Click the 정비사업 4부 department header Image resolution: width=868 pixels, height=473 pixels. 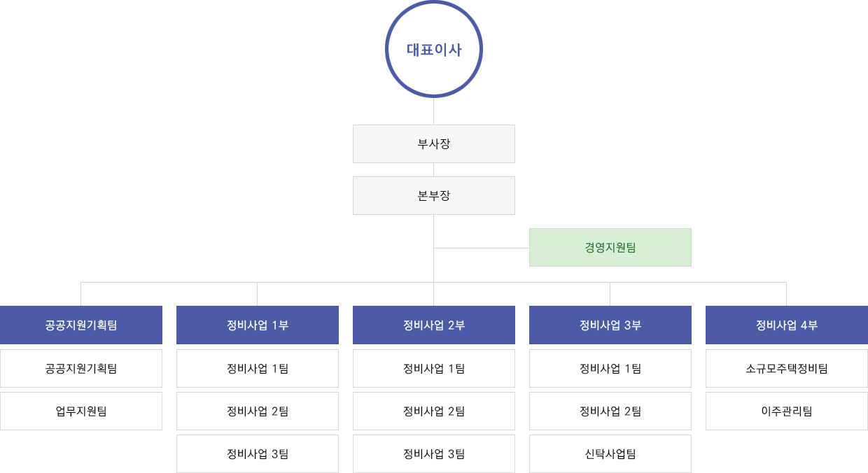[x=787, y=325]
